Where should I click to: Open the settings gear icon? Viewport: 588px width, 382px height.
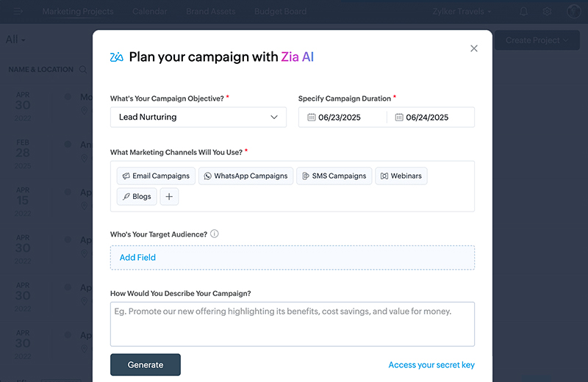click(x=548, y=12)
